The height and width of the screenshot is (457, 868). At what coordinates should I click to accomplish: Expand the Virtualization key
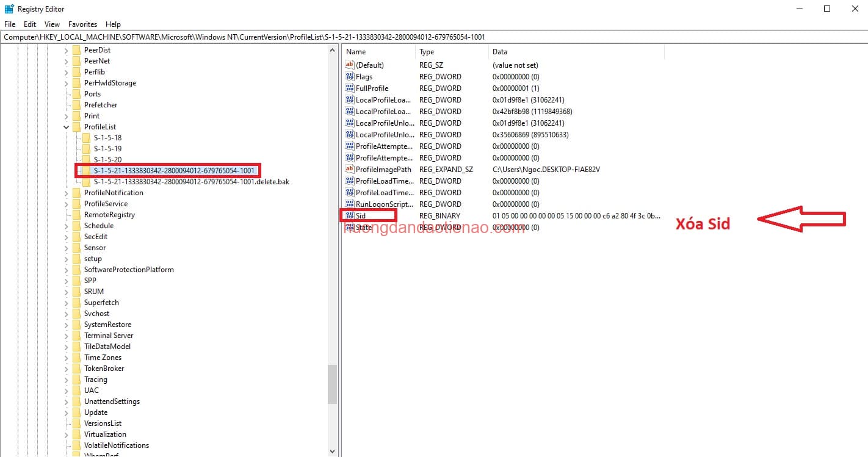tap(66, 434)
